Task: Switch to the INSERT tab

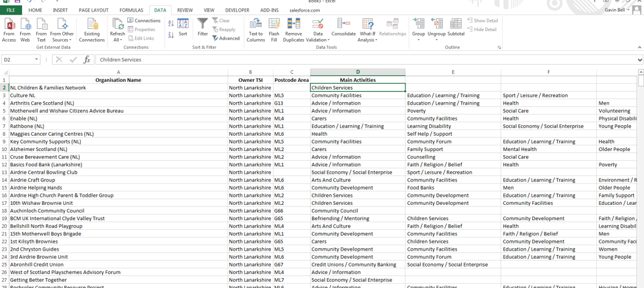Action: 61,10
